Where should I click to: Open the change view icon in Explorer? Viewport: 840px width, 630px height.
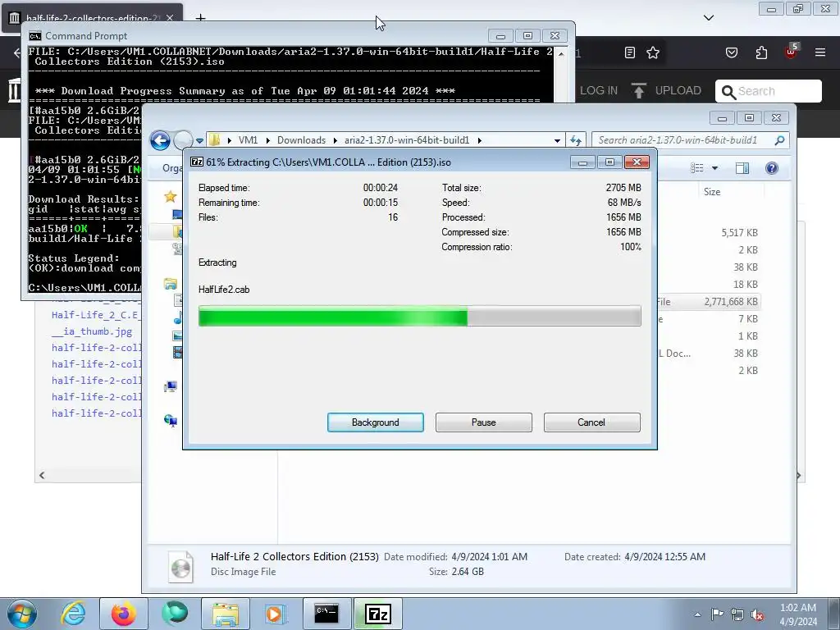697,168
